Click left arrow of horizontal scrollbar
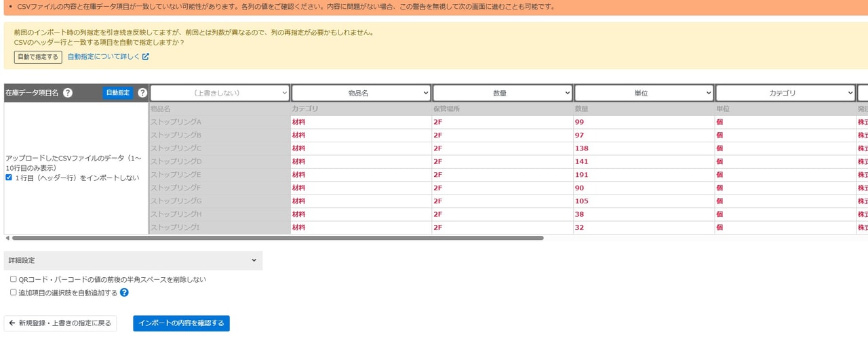 point(7,238)
